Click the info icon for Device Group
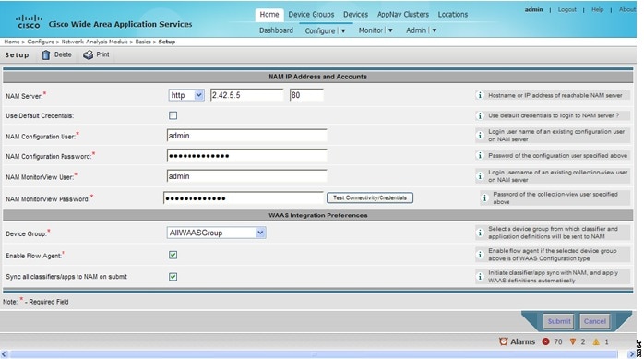The image size is (644, 359). [480, 233]
